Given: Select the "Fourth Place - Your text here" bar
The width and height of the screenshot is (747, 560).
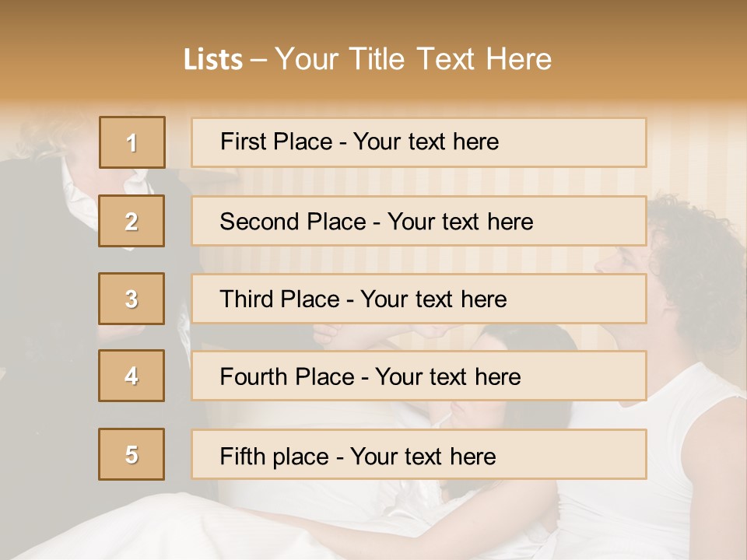Looking at the screenshot, I should click(419, 376).
